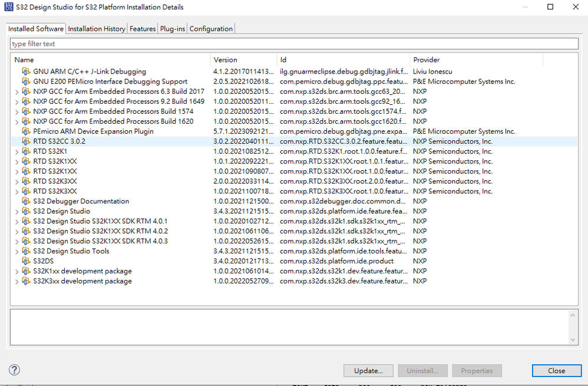Expand NXP GCC Build 1574 tree node
This screenshot has width=588, height=386.
pos(16,112)
